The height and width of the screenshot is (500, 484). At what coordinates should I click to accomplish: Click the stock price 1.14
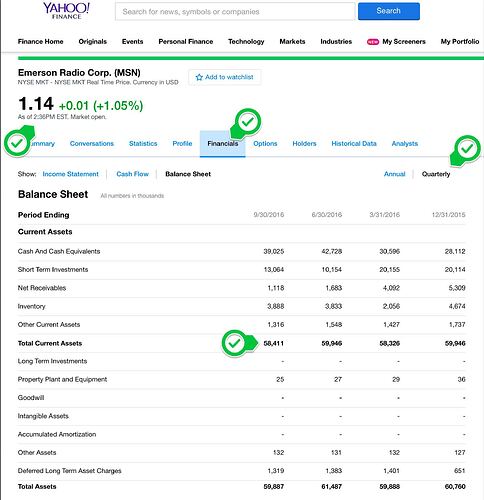pyautogui.click(x=36, y=104)
